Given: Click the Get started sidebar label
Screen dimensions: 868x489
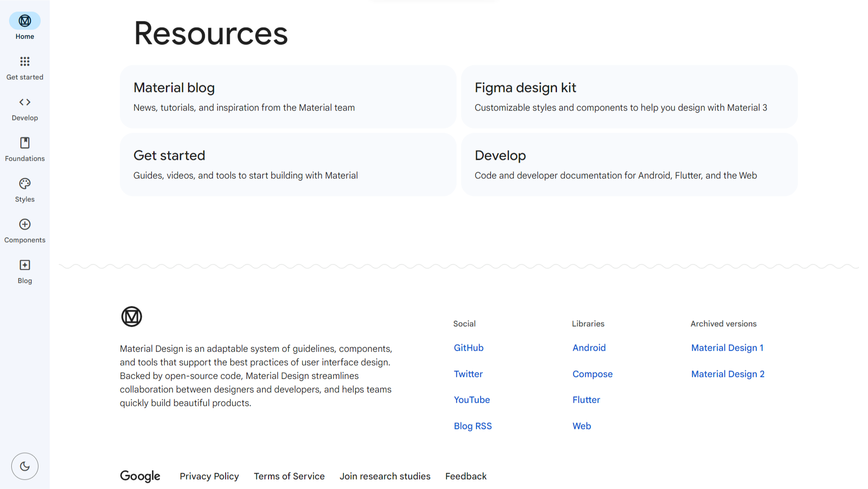Looking at the screenshot, I should 25,77.
